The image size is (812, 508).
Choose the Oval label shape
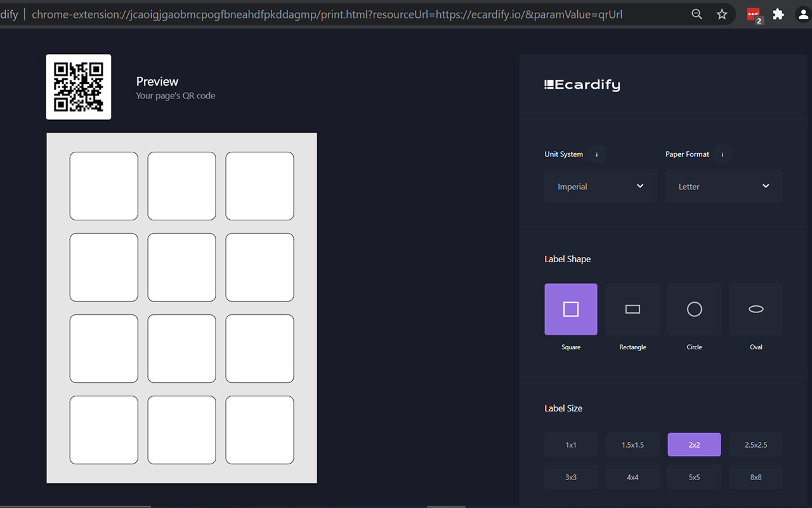[x=756, y=309]
